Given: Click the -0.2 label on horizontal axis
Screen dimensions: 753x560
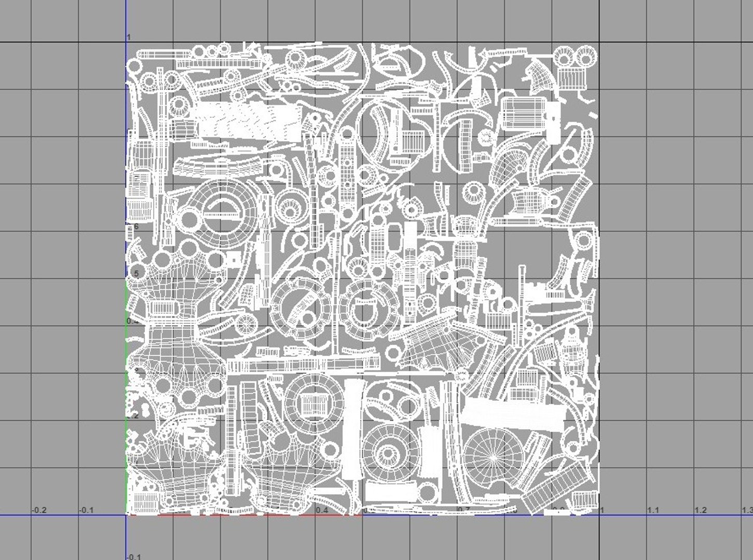Looking at the screenshot, I should point(39,510).
